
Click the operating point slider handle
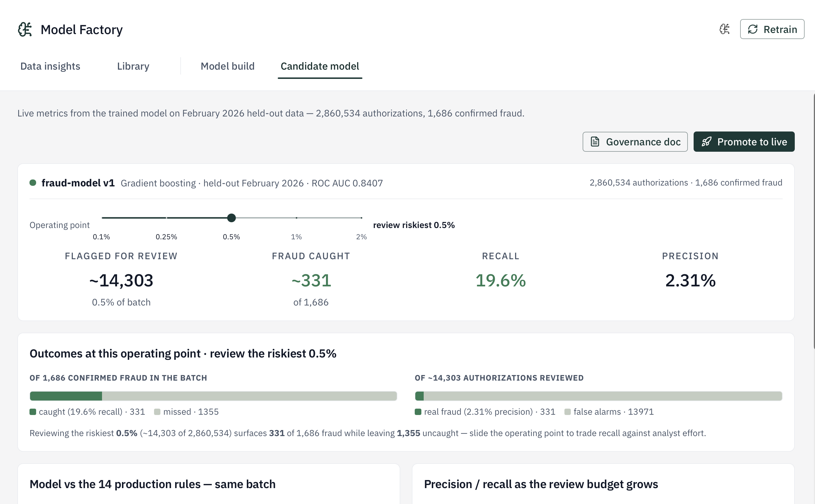[231, 218]
